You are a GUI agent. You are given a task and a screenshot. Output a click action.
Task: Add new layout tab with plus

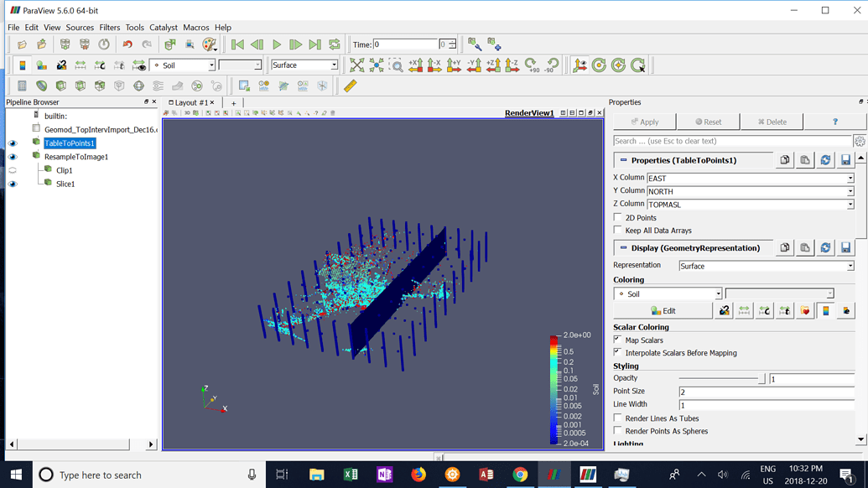(234, 103)
